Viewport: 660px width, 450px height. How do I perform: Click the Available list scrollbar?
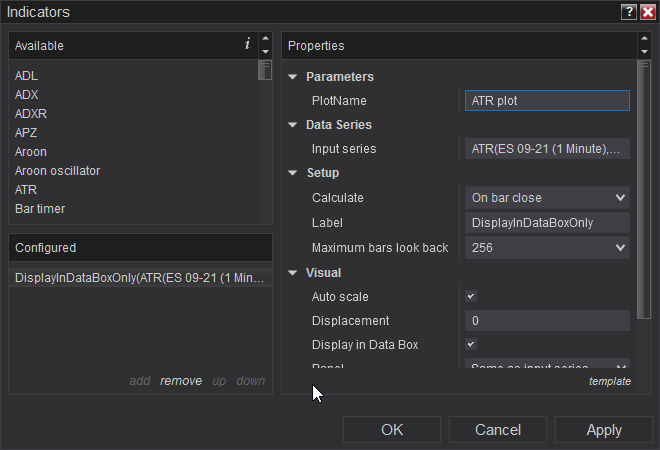265,140
